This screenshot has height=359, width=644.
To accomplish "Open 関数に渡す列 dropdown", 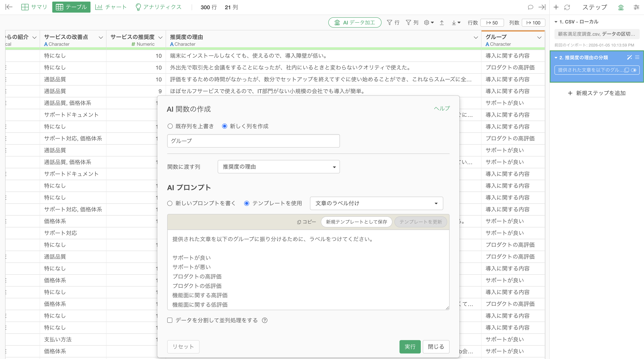I will [x=278, y=167].
